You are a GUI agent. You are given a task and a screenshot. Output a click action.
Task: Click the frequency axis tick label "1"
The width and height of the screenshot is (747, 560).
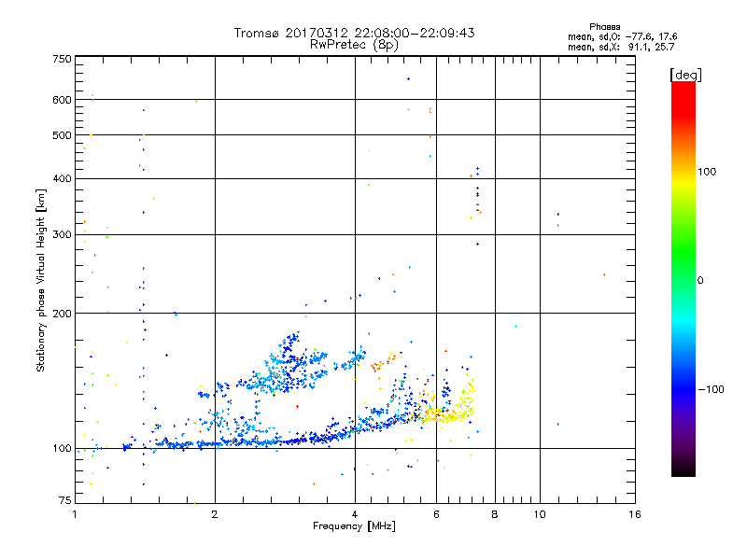pyautogui.click(x=75, y=514)
